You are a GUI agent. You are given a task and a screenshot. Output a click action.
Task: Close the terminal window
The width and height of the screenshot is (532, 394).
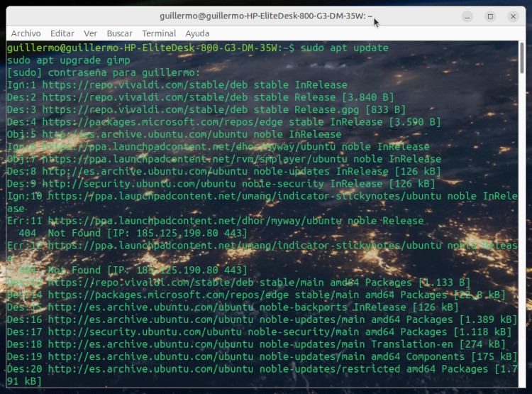click(x=513, y=16)
